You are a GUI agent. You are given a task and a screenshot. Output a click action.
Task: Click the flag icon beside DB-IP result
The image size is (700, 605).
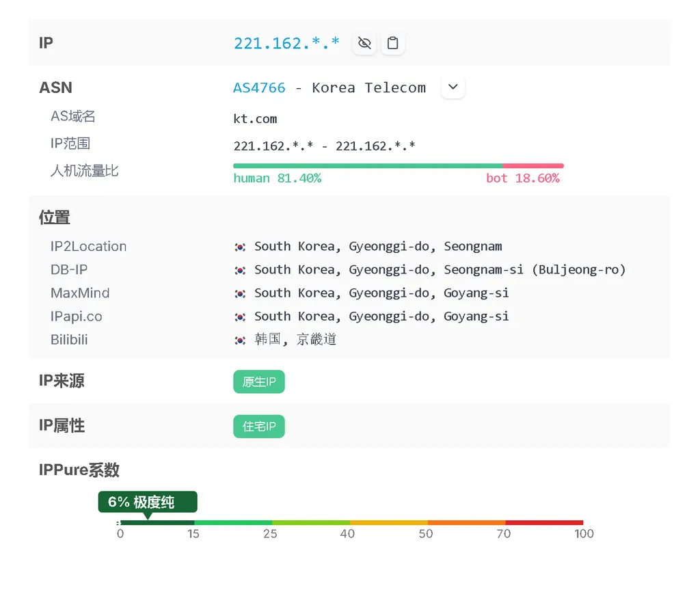(x=240, y=269)
